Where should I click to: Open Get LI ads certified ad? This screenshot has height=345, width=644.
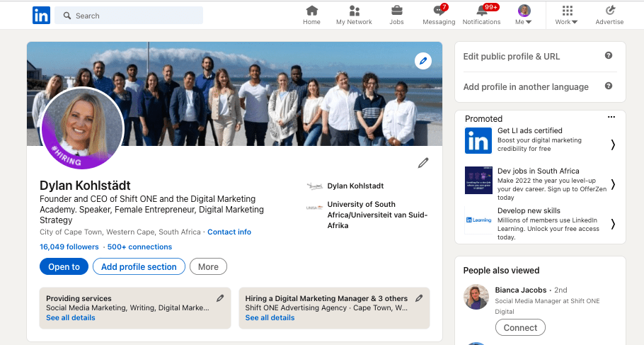[x=530, y=130]
